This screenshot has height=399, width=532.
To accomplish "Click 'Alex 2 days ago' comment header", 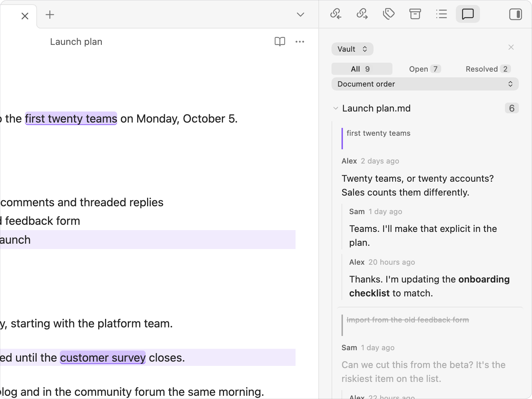I will pyautogui.click(x=370, y=161).
